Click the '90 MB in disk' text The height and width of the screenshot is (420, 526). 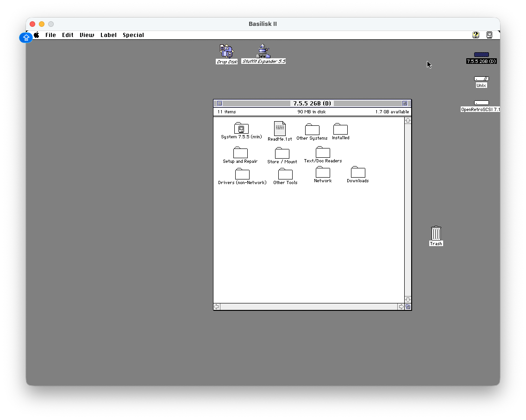point(312,112)
